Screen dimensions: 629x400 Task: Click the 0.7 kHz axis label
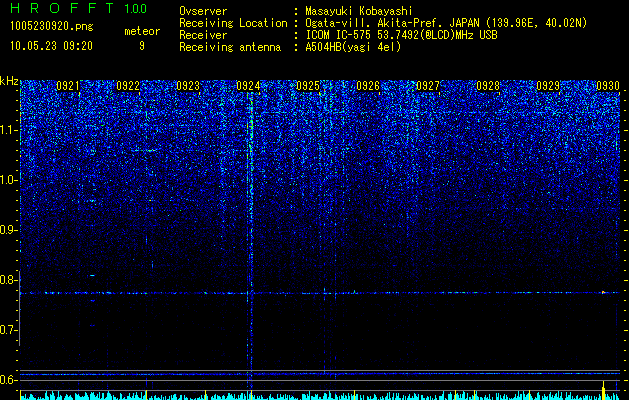[x=9, y=330]
